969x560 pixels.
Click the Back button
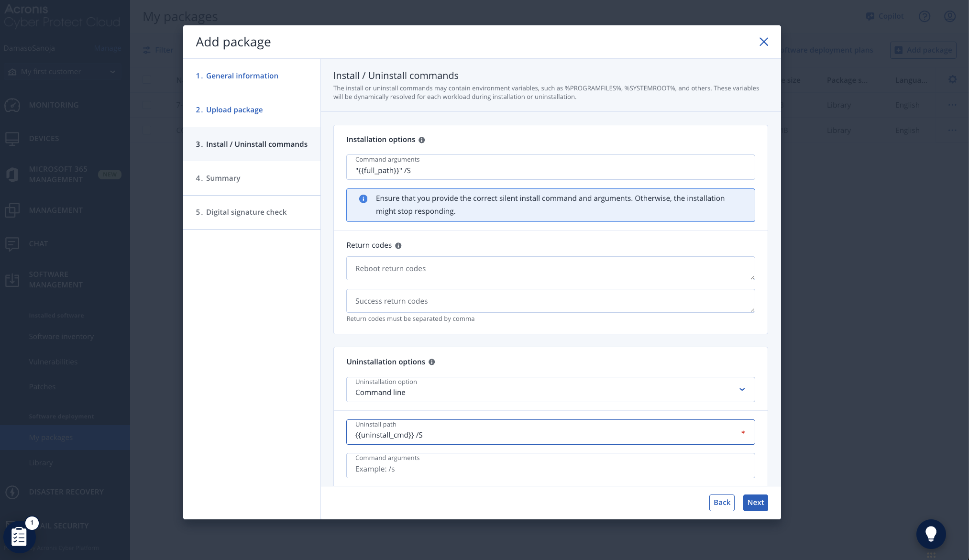coord(721,503)
